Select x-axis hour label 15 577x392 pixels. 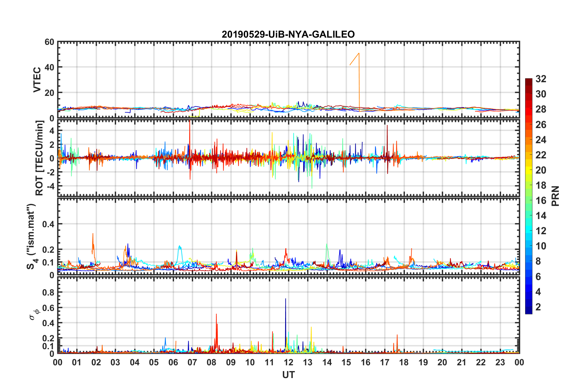pos(346,362)
